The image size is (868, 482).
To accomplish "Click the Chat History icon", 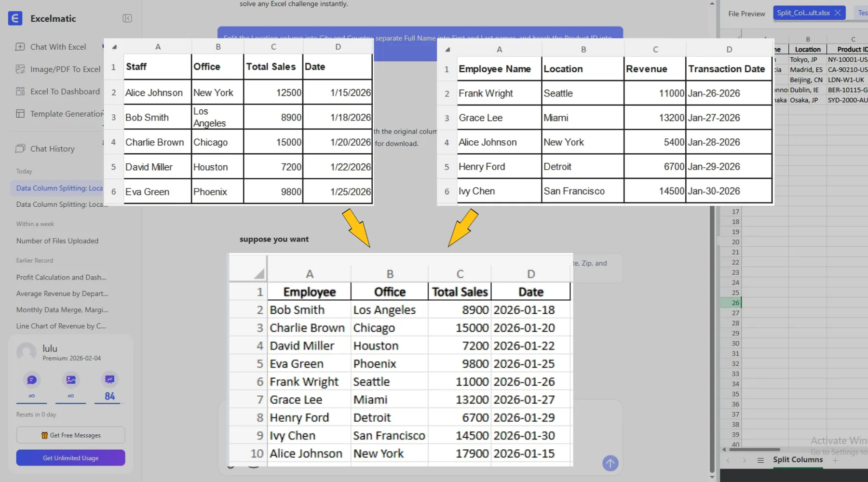I will click(x=20, y=149).
